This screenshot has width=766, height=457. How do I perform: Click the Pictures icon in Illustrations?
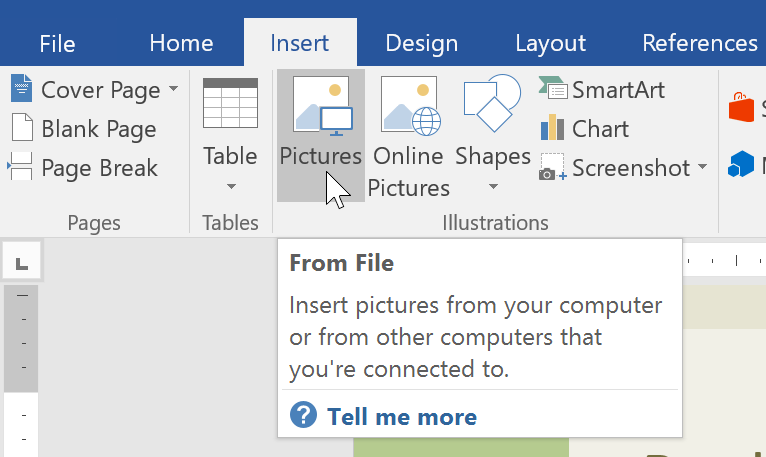click(x=320, y=107)
